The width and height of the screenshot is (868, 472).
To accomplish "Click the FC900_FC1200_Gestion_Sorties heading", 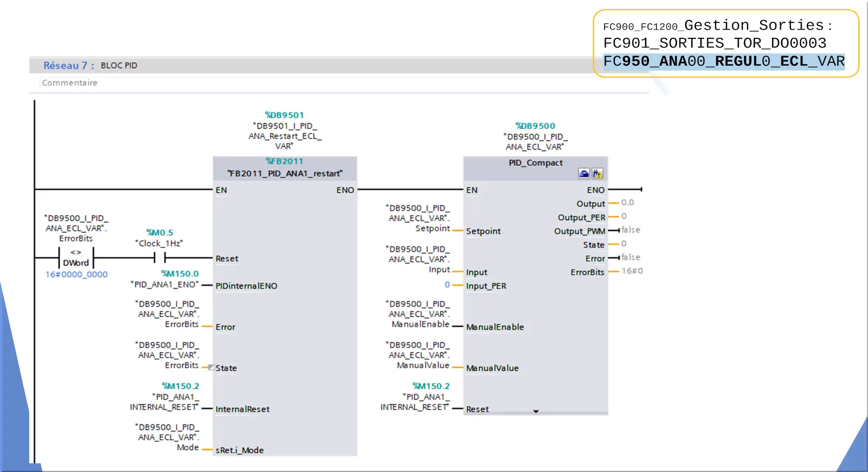I will coord(717,26).
